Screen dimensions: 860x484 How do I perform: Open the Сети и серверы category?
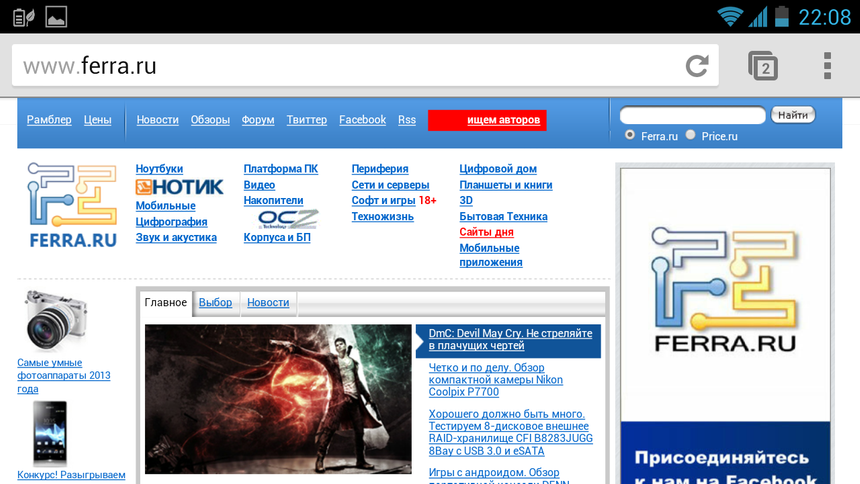[391, 185]
